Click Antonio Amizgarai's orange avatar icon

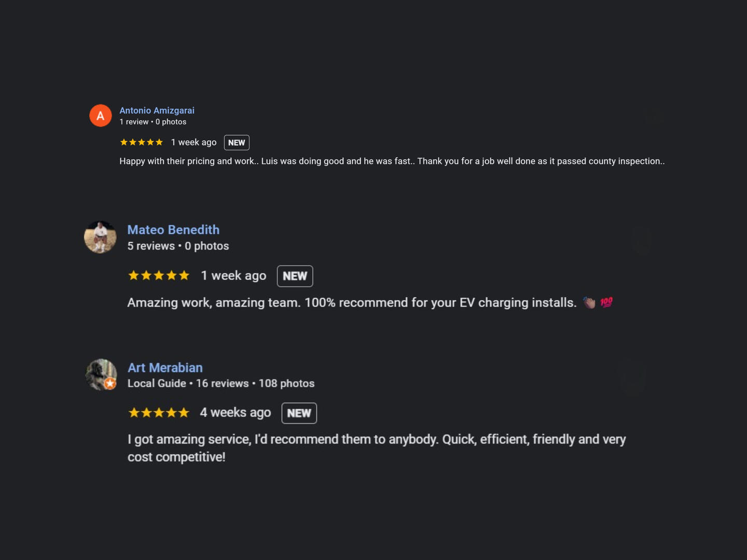101,115
